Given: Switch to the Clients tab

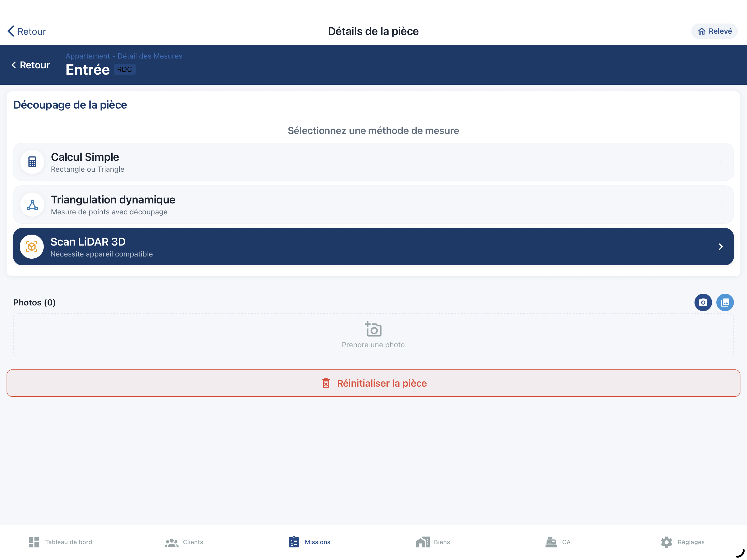Looking at the screenshot, I should [x=183, y=542].
